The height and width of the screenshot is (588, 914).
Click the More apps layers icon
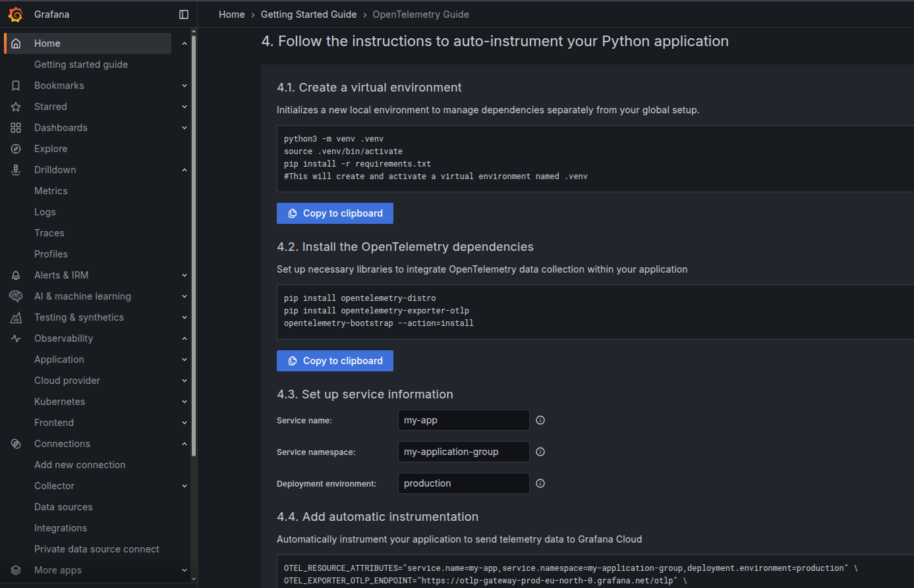point(16,570)
